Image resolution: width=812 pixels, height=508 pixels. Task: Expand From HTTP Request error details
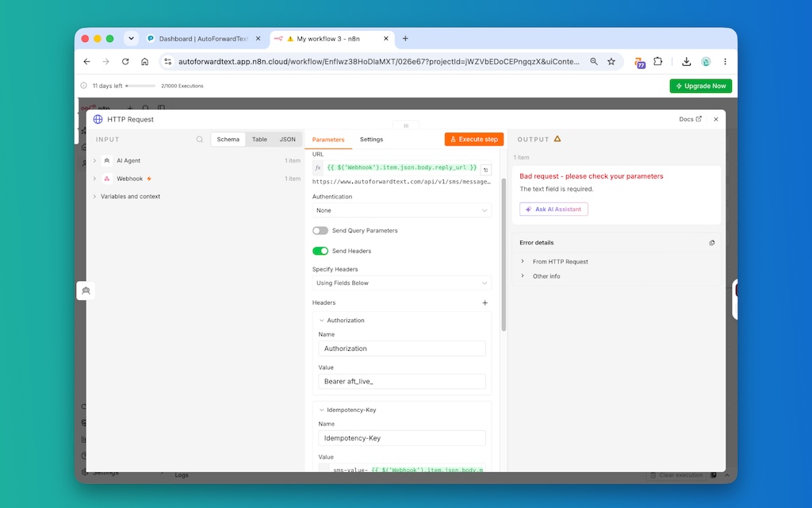(x=523, y=261)
